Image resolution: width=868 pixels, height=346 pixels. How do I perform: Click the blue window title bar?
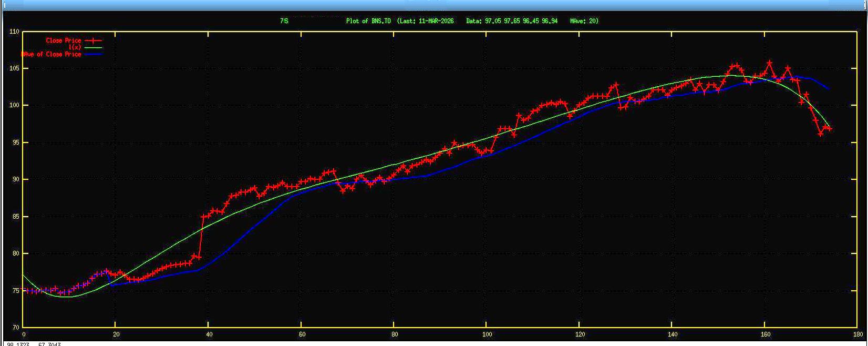pos(434,5)
